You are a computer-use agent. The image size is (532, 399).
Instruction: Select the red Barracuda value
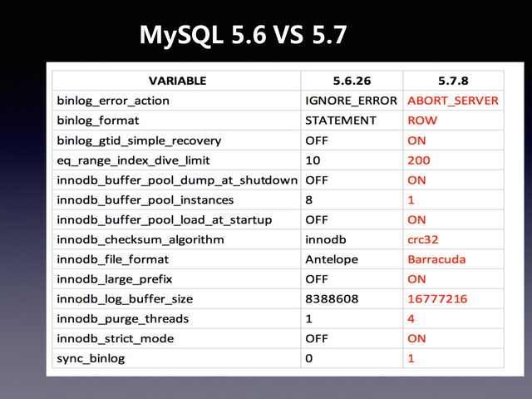[436, 259]
